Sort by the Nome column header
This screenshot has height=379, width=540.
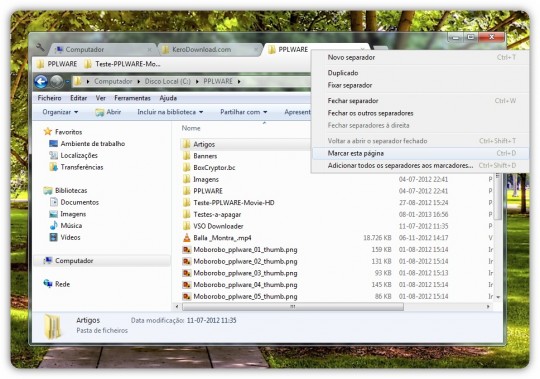point(191,128)
